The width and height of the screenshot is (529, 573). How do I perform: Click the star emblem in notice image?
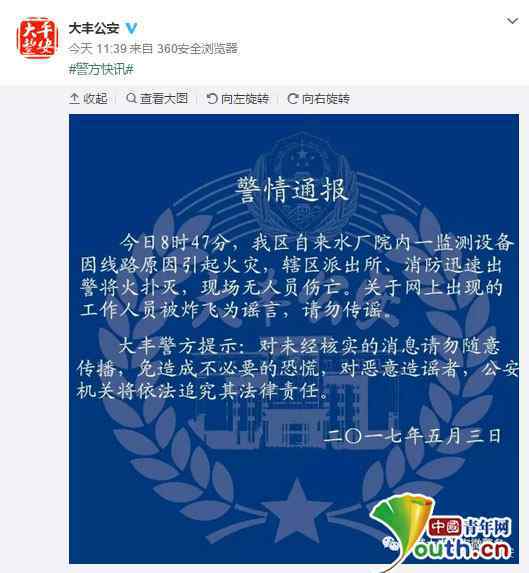pyautogui.click(x=297, y=511)
